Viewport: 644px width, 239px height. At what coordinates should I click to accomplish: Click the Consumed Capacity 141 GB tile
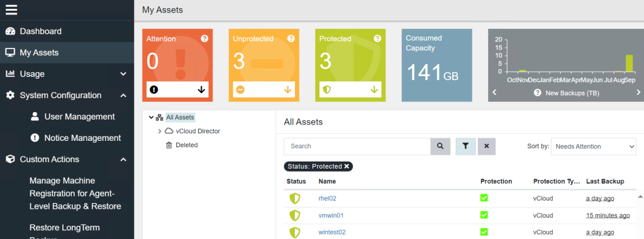(x=437, y=65)
